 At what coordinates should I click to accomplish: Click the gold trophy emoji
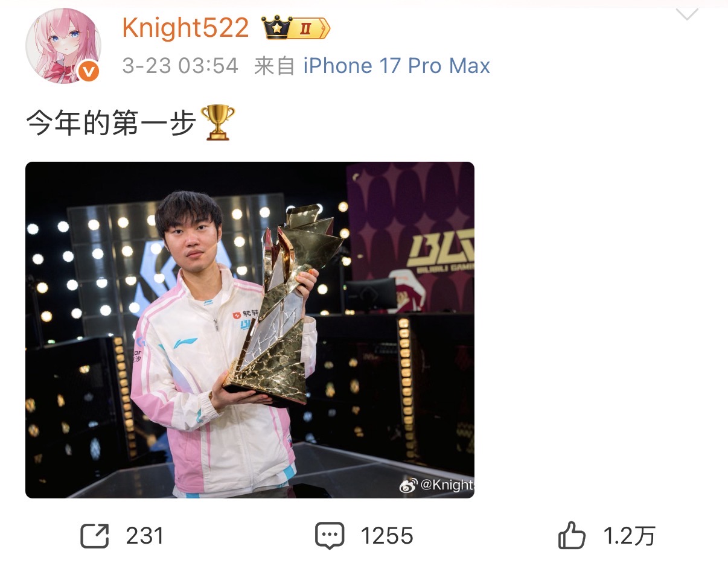click(x=217, y=122)
